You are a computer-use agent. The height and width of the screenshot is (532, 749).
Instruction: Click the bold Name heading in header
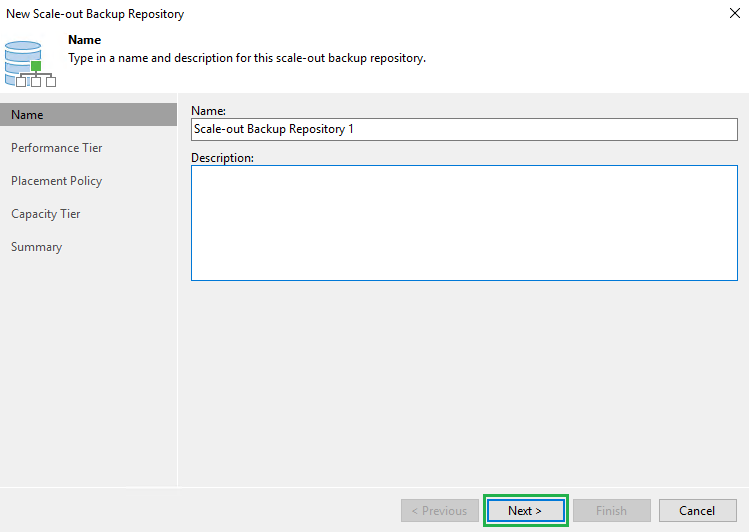[84, 40]
